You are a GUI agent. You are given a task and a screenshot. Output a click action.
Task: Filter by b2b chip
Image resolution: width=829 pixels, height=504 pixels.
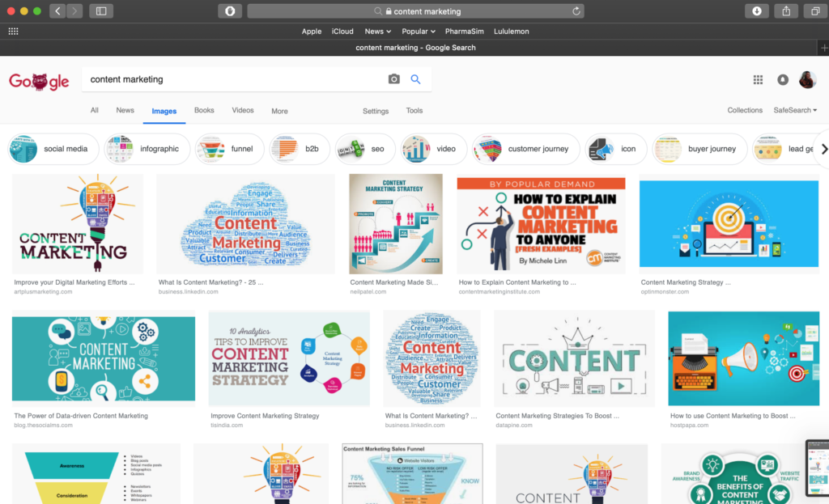click(x=300, y=149)
